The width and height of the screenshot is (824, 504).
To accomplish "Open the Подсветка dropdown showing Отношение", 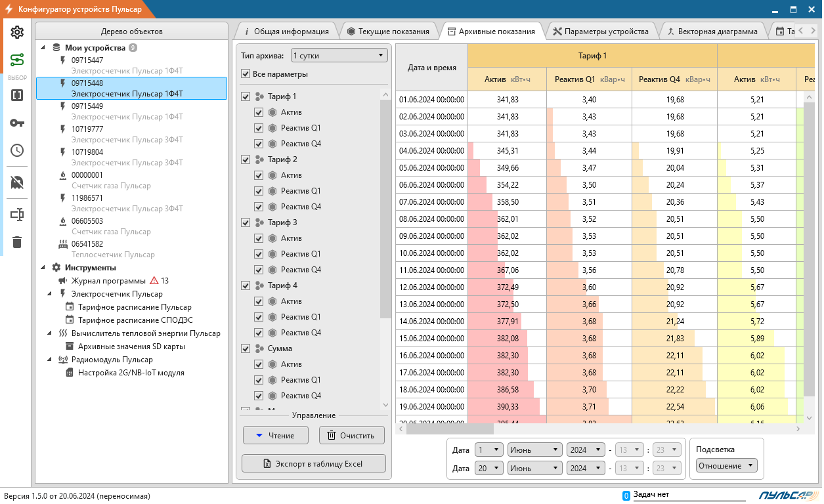I will (727, 466).
